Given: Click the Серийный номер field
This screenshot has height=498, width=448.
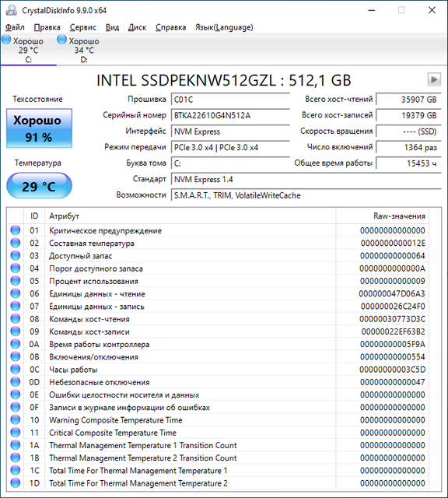Looking at the screenshot, I should 230,115.
